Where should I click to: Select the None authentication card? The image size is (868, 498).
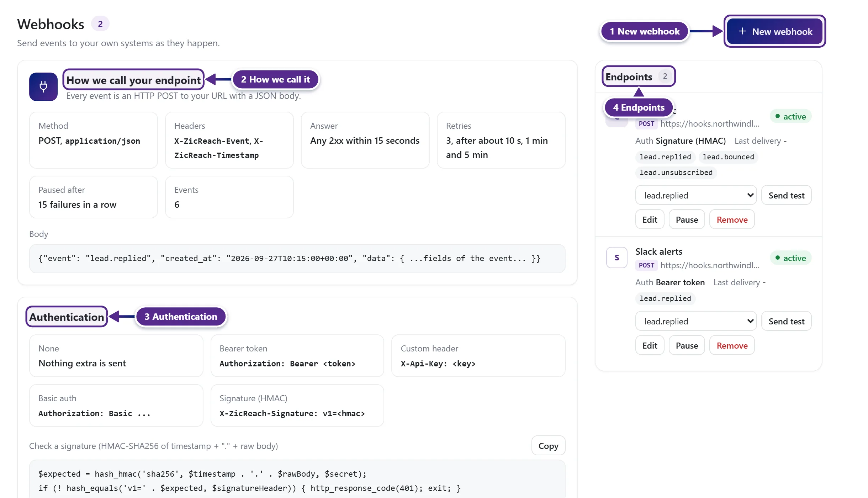(116, 356)
